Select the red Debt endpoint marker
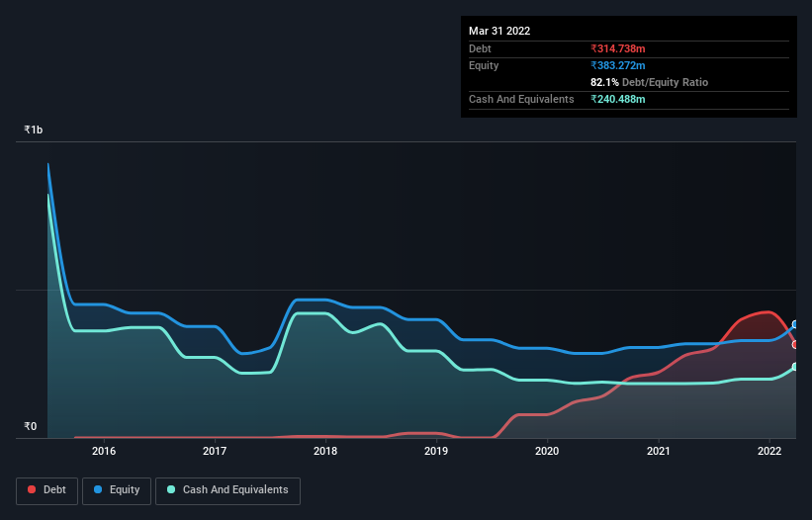812x520 pixels. (x=795, y=345)
